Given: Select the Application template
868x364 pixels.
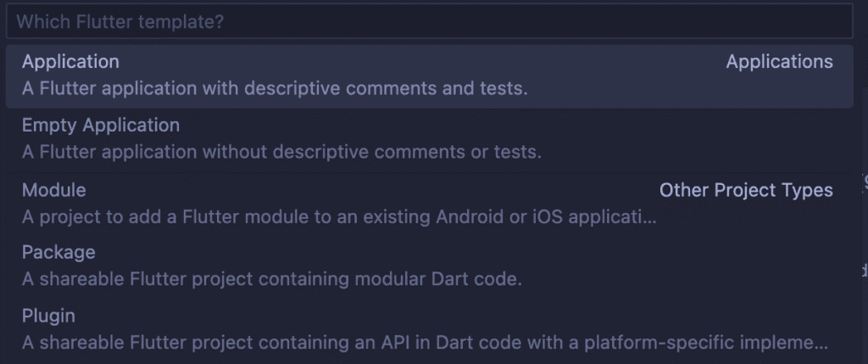Looking at the screenshot, I should click(70, 62).
